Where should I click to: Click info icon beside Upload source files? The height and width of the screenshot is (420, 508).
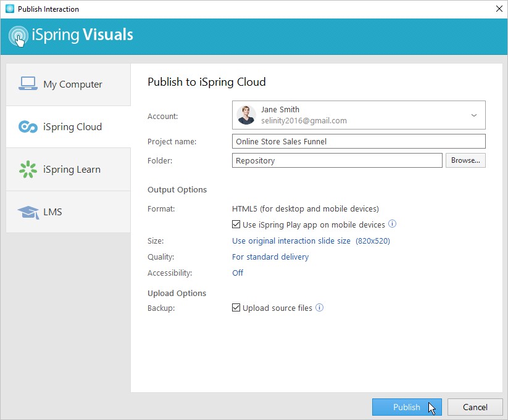click(320, 307)
